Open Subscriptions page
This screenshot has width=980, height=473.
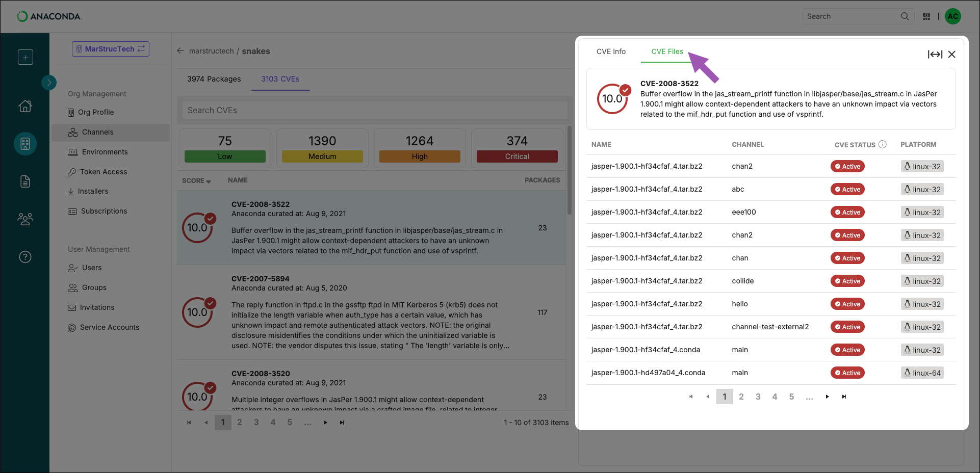[x=97, y=211]
